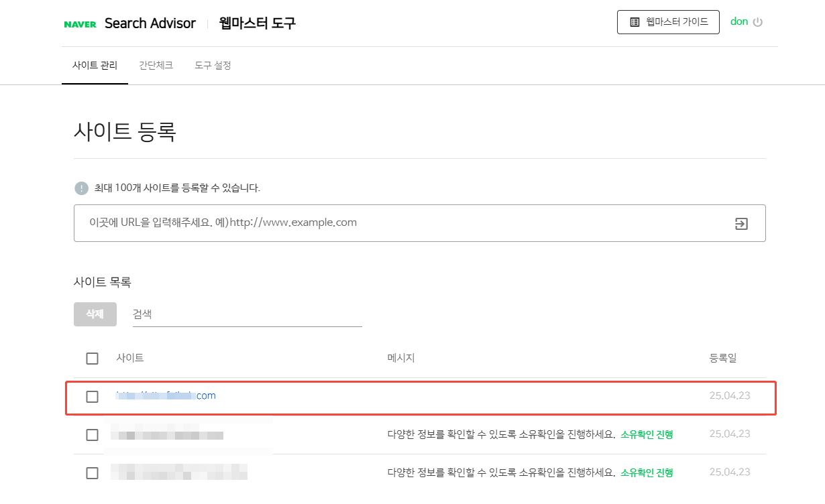Click the NAVER logo
Screen dimensions: 825x504
tap(80, 24)
